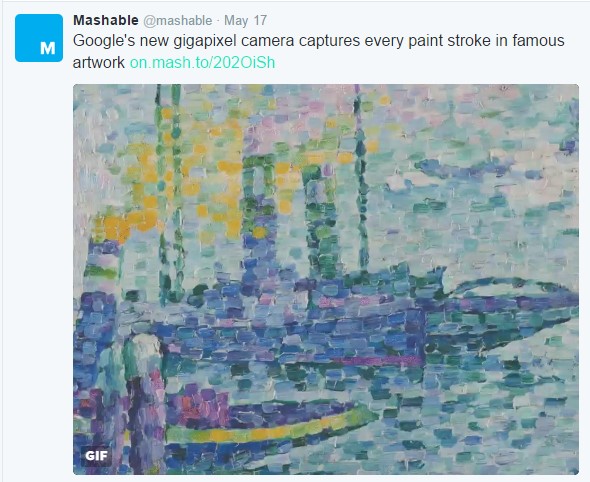This screenshot has width=590, height=482.
Task: Click the GIF badge on the image
Action: coord(96,456)
